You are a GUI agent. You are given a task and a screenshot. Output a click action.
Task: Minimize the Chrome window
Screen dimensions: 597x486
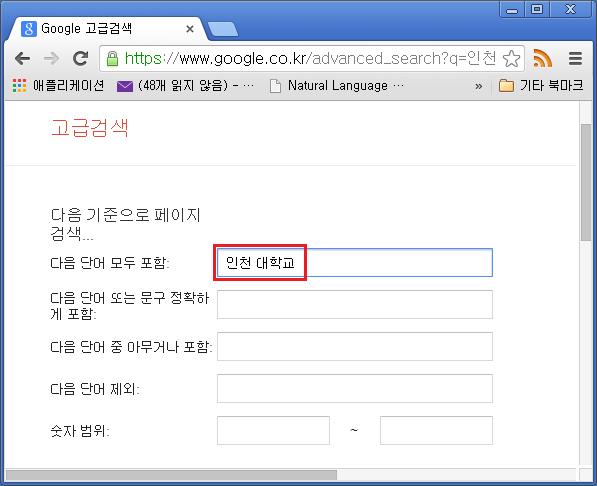[x=512, y=9]
